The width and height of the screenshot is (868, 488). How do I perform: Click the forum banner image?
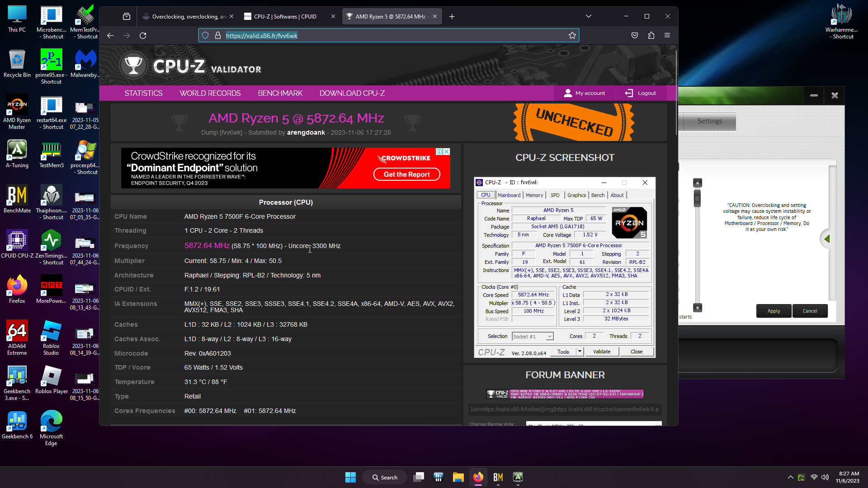[x=565, y=394]
